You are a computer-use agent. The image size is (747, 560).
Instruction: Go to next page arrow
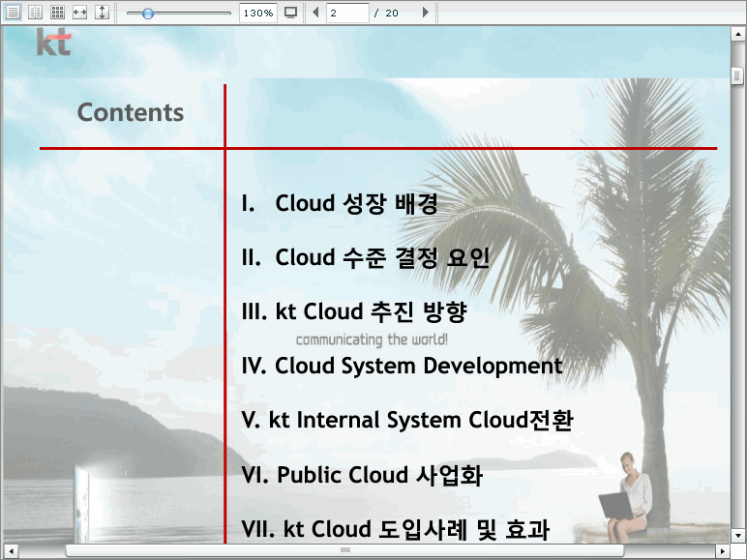(x=426, y=13)
